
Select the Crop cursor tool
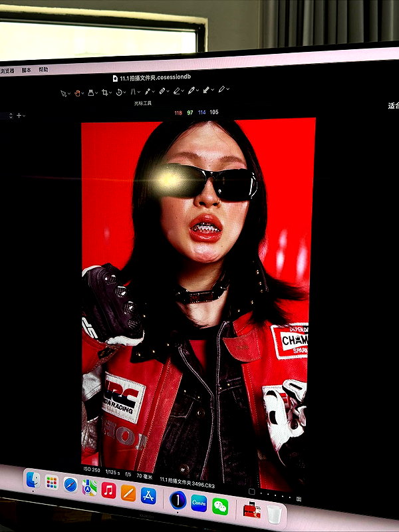pos(105,92)
